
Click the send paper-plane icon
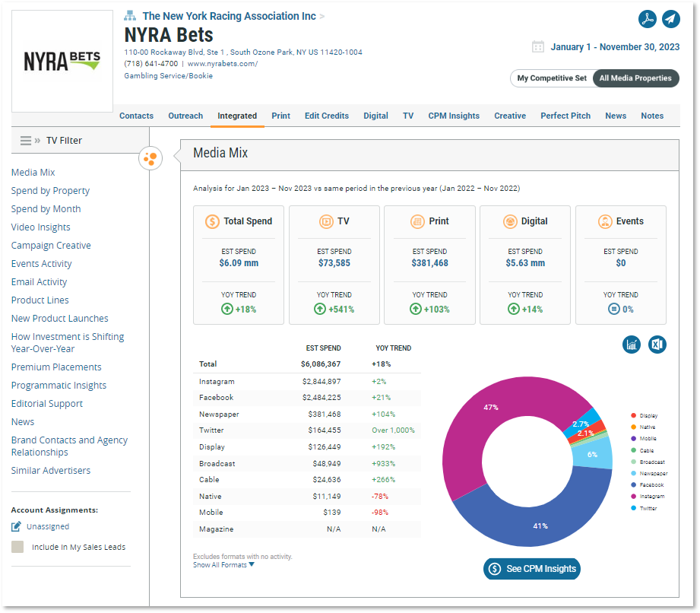click(x=670, y=19)
